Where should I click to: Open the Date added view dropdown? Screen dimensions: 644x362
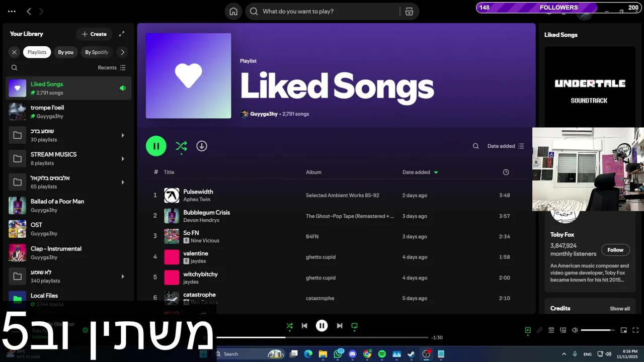point(506,146)
